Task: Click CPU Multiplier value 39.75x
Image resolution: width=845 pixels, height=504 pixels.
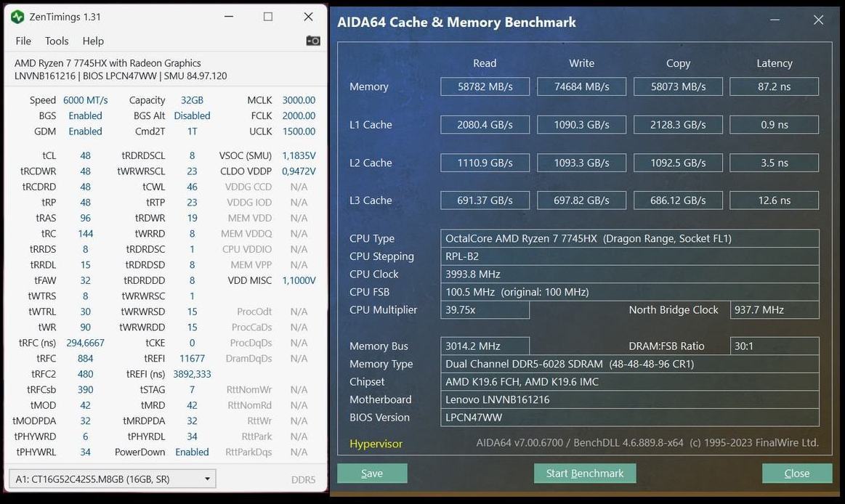Action: point(485,309)
